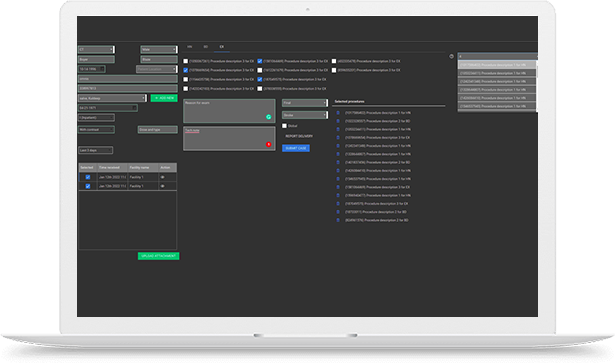This screenshot has width=615, height=363.
Task: Tick the Global checkbox
Action: (x=284, y=126)
